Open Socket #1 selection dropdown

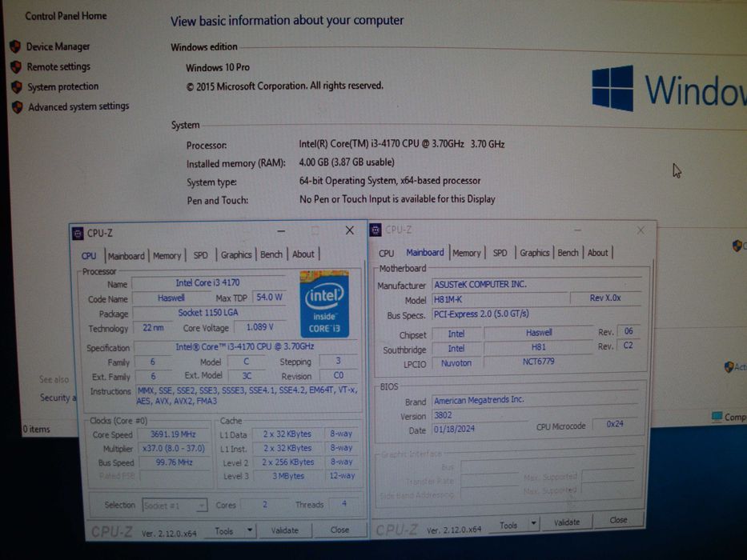[x=175, y=506]
